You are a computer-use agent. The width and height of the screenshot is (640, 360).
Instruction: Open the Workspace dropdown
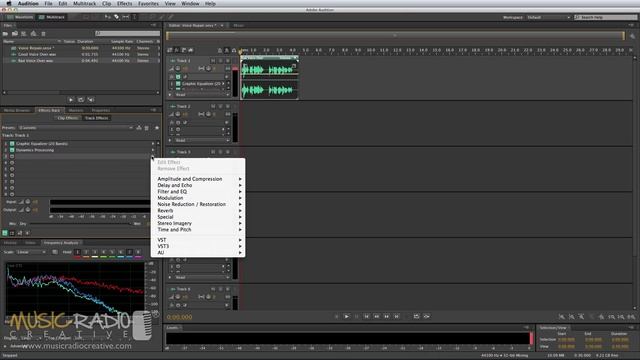click(548, 17)
